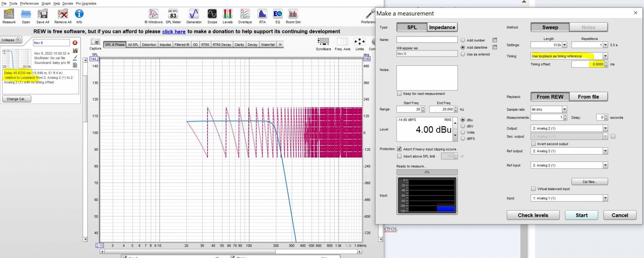Open the Tools menu
The width and height of the screenshot is (644, 258).
[13, 3]
